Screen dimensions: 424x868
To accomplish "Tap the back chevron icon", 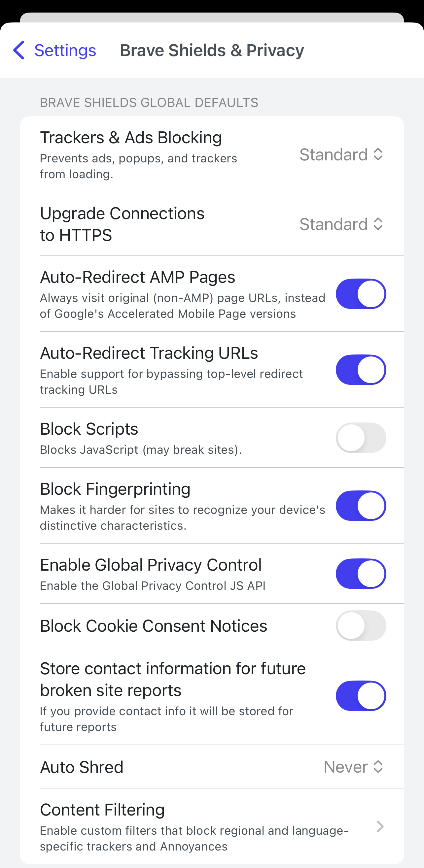I will [x=18, y=50].
